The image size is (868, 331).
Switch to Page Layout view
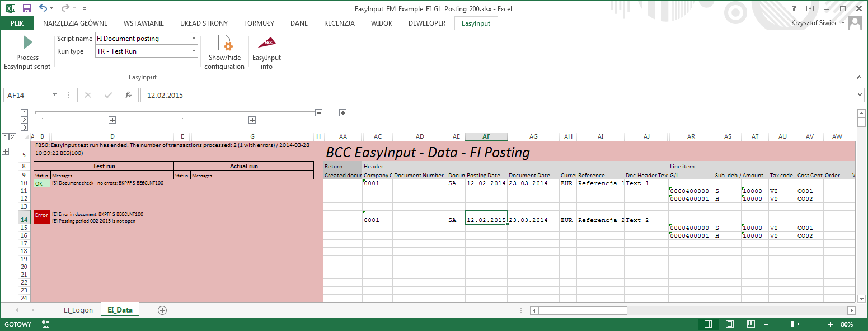(729, 324)
